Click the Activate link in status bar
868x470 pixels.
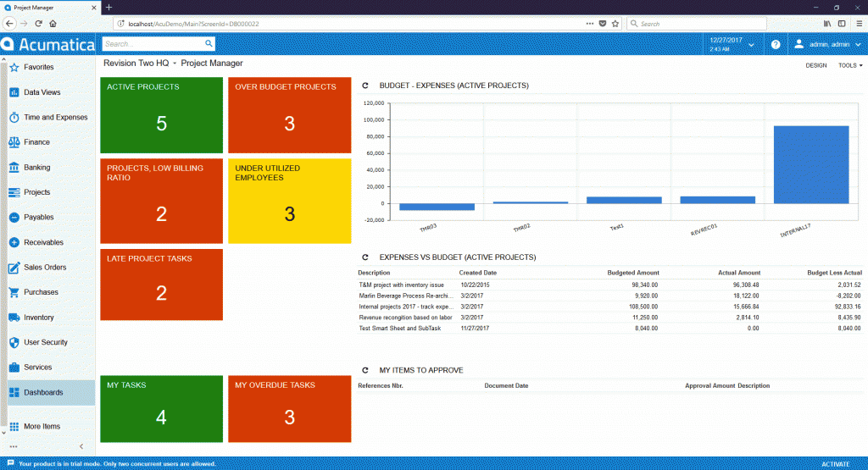(835, 464)
